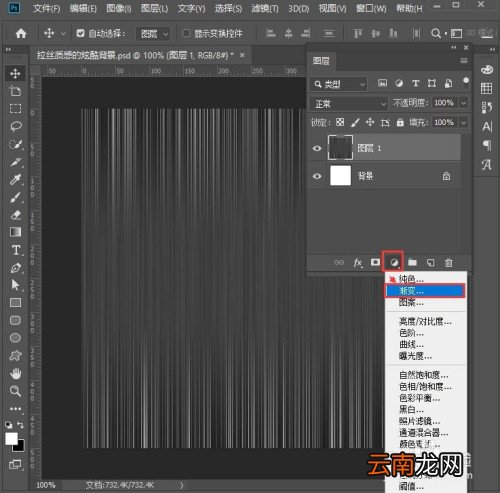
Task: Click the foreground color swatch
Action: point(11,439)
